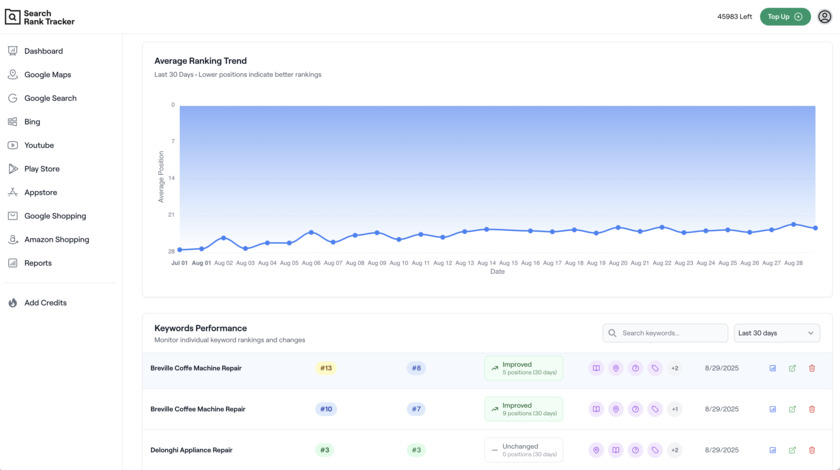Open the Google Maps sidebar item
840x470 pixels.
point(47,75)
